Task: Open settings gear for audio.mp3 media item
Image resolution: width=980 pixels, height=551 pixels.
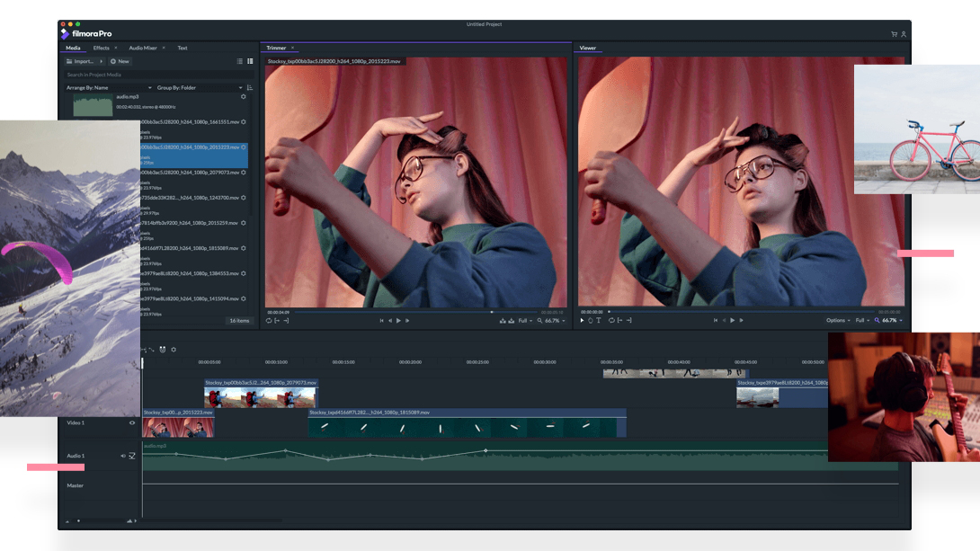Action: pos(243,97)
